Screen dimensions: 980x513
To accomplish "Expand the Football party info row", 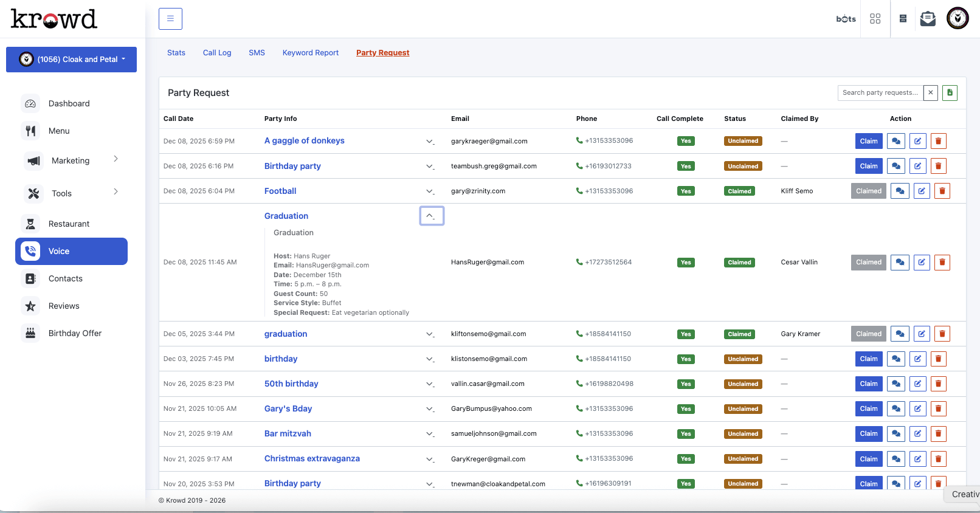I will coord(430,191).
